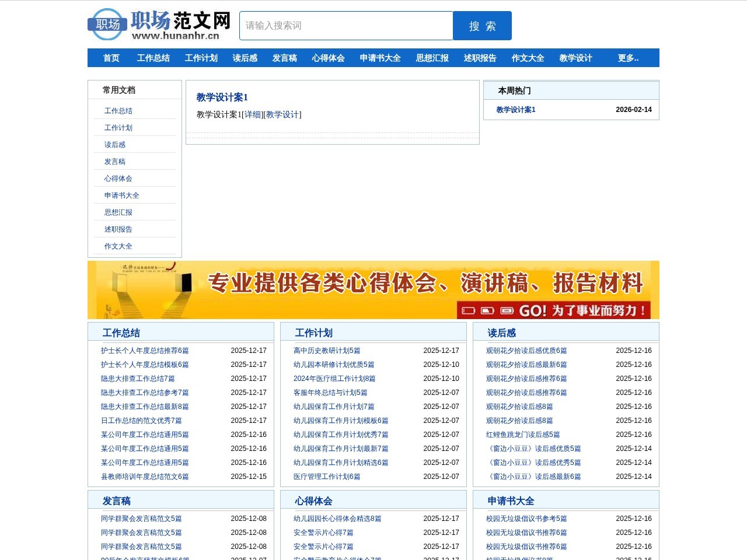Expand the 更多.. navigation item
747x560 pixels.
pos(629,58)
